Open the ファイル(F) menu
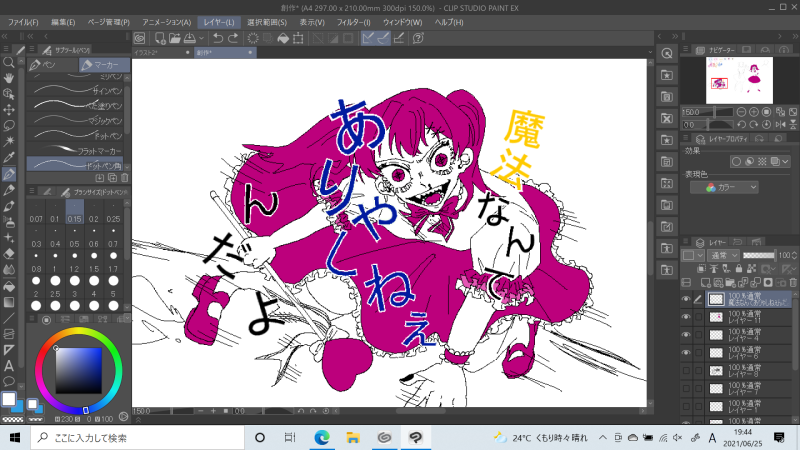 tap(23, 22)
